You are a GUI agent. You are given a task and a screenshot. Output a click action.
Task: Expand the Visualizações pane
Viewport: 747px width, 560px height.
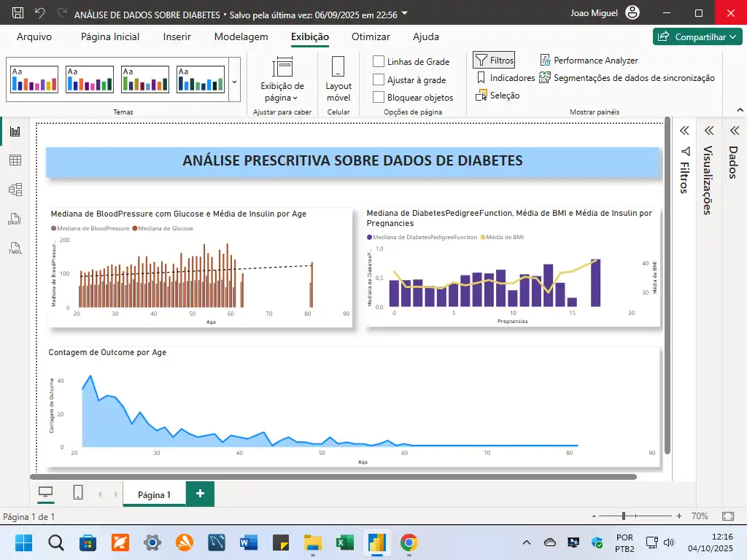[708, 131]
